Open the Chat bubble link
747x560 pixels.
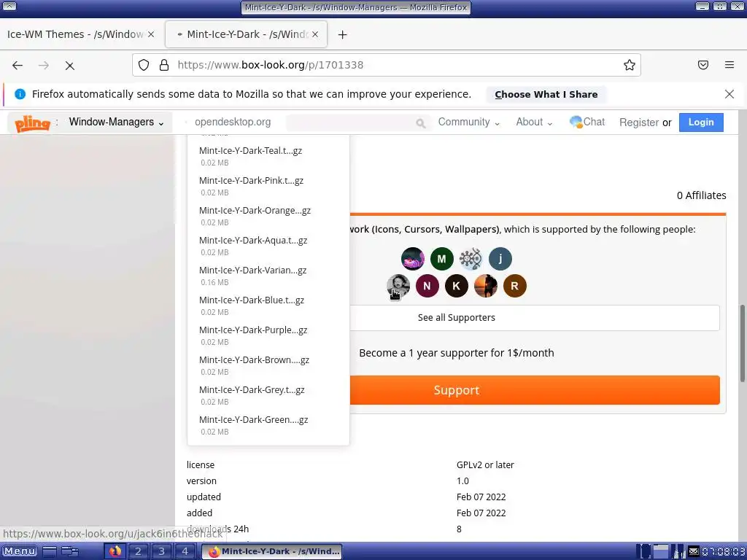(x=587, y=122)
